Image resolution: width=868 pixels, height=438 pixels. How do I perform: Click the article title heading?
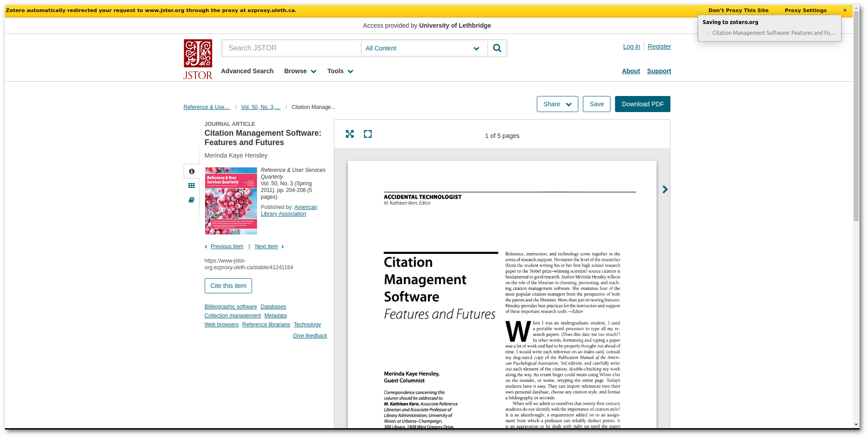tap(263, 138)
